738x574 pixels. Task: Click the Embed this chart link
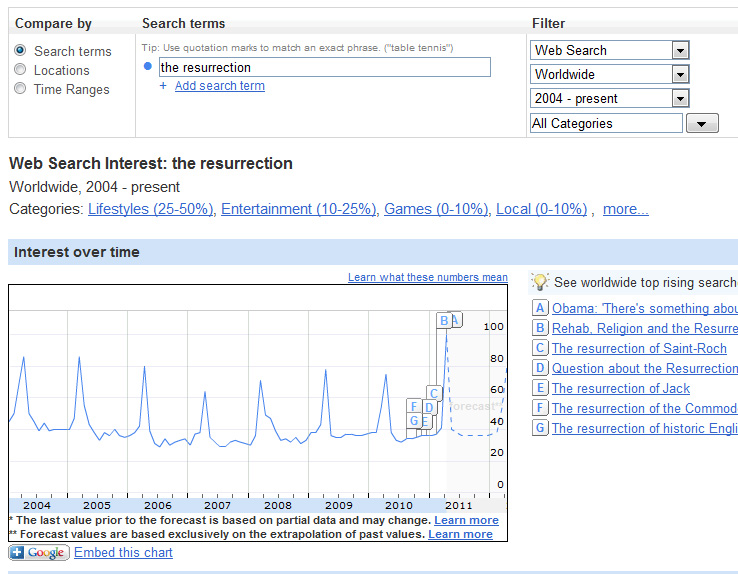(123, 553)
